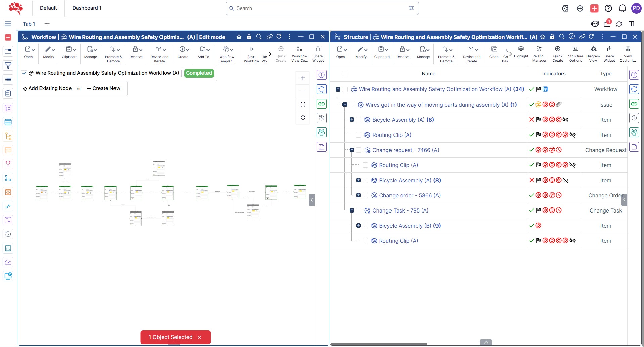Screen dimensions: 644x347
Task: Tick the checkbox for Change Task - 795
Action: tap(359, 210)
